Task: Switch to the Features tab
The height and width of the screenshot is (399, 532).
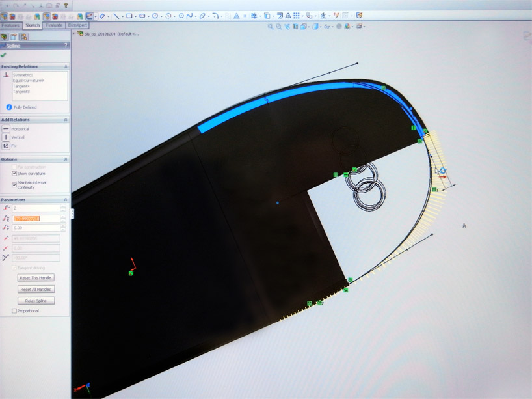Action: coord(10,25)
